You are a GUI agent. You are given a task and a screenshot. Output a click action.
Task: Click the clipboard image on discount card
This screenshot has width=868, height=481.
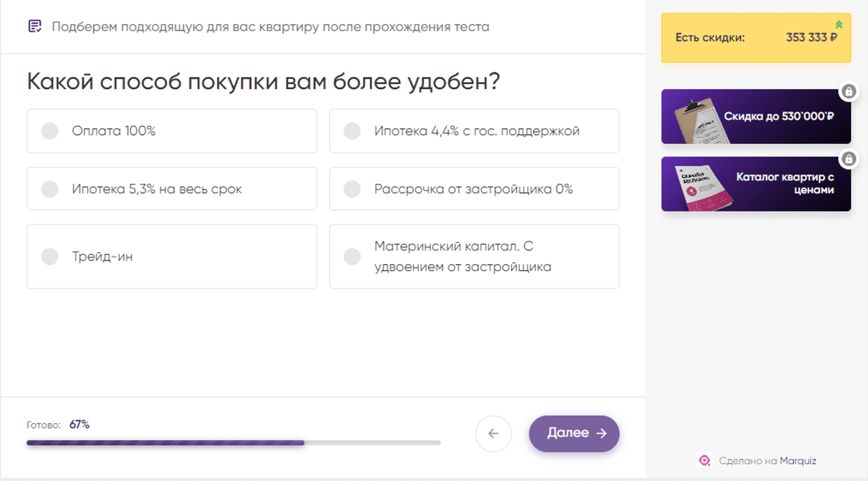coord(698,121)
